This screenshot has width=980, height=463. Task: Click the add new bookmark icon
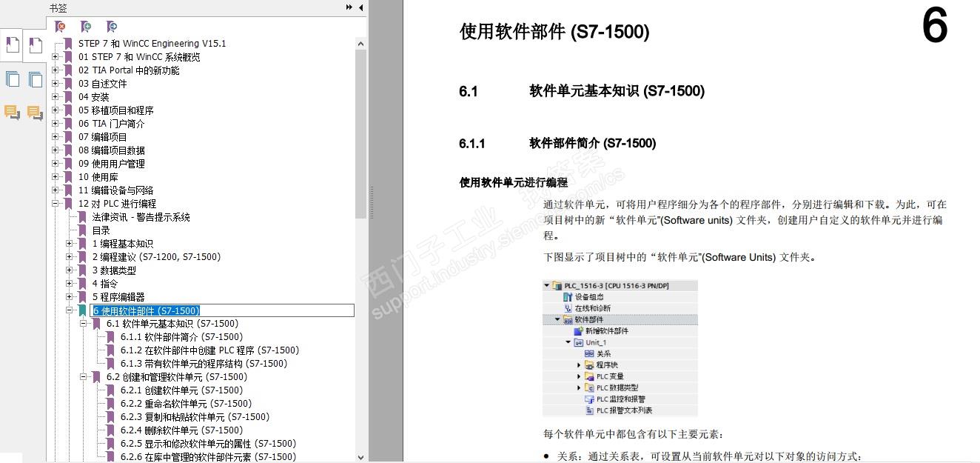tap(86, 27)
